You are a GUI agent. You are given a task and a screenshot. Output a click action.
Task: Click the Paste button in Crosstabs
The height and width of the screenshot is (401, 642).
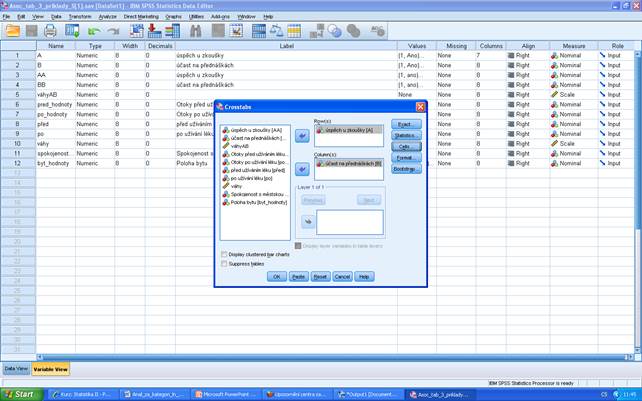point(298,276)
